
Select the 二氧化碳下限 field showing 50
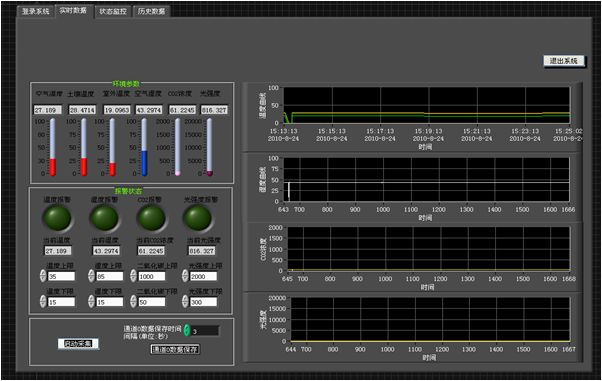[x=152, y=302]
